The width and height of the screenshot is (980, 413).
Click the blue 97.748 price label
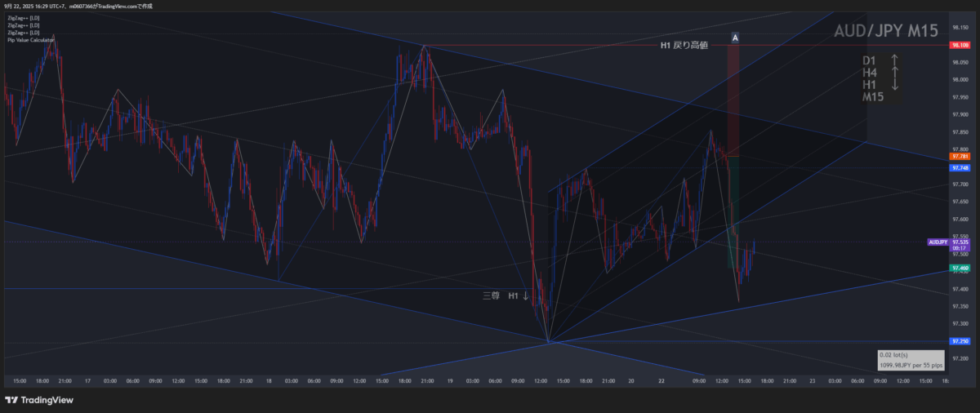pyautogui.click(x=960, y=167)
